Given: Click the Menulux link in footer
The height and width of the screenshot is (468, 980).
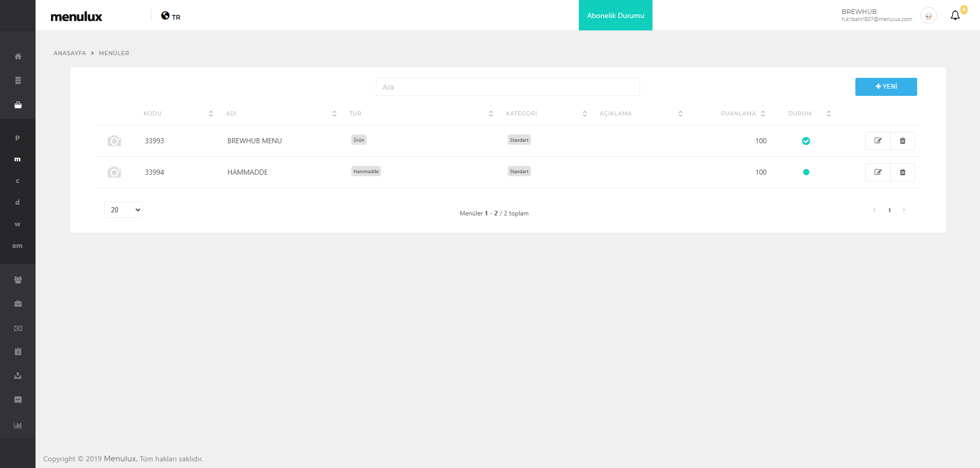Looking at the screenshot, I should click(120, 459).
